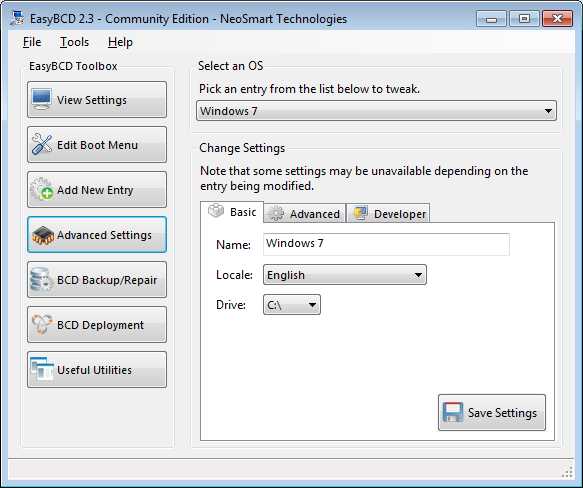Viewport: 583px width, 488px height.
Task: Go to Edit Boot Menu
Action: coord(97,145)
